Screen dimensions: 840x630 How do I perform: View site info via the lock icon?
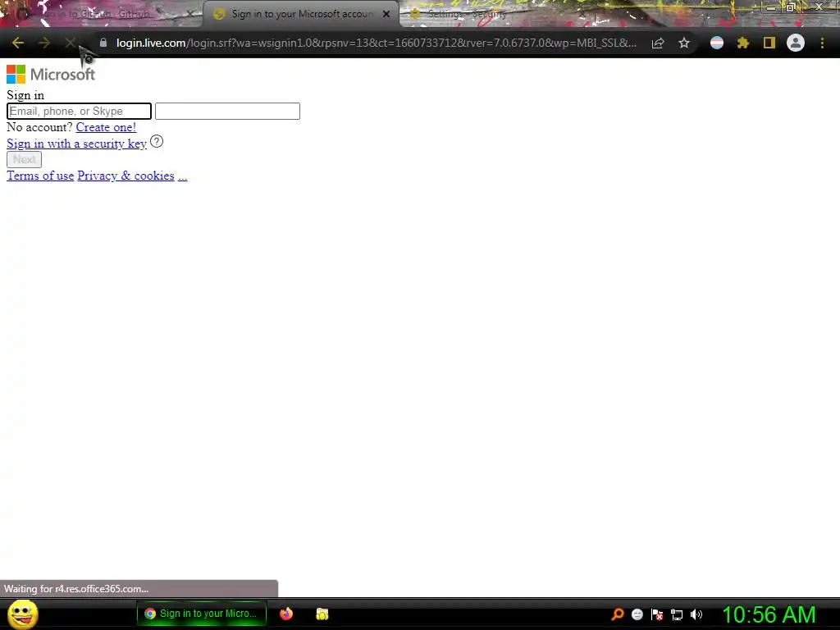pyautogui.click(x=103, y=43)
